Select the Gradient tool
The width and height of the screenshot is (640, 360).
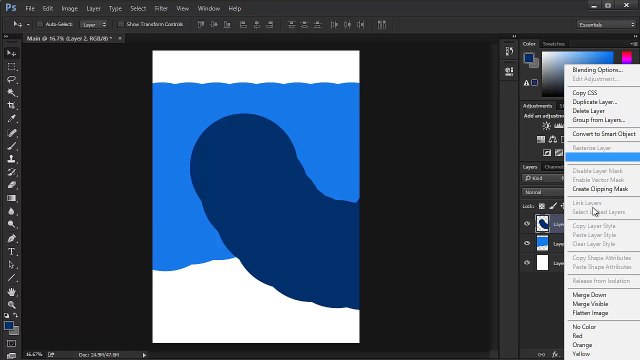[x=11, y=198]
